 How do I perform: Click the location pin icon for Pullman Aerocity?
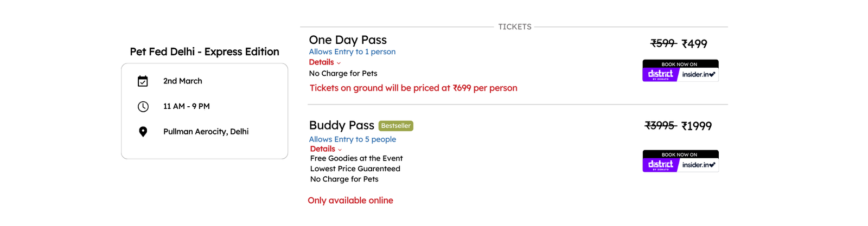click(143, 132)
